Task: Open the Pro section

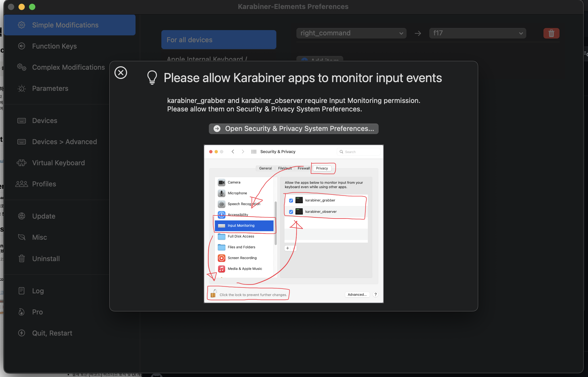Action: tap(38, 312)
